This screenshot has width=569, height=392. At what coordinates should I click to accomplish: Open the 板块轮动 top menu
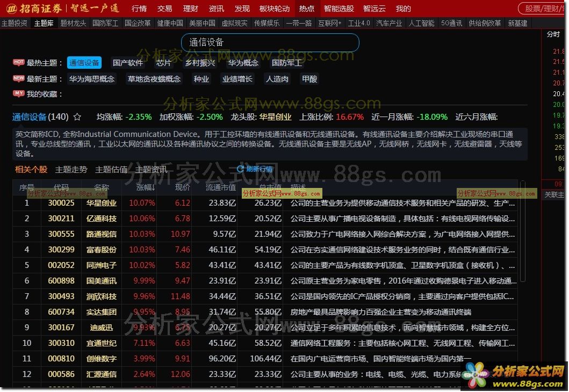275,9
